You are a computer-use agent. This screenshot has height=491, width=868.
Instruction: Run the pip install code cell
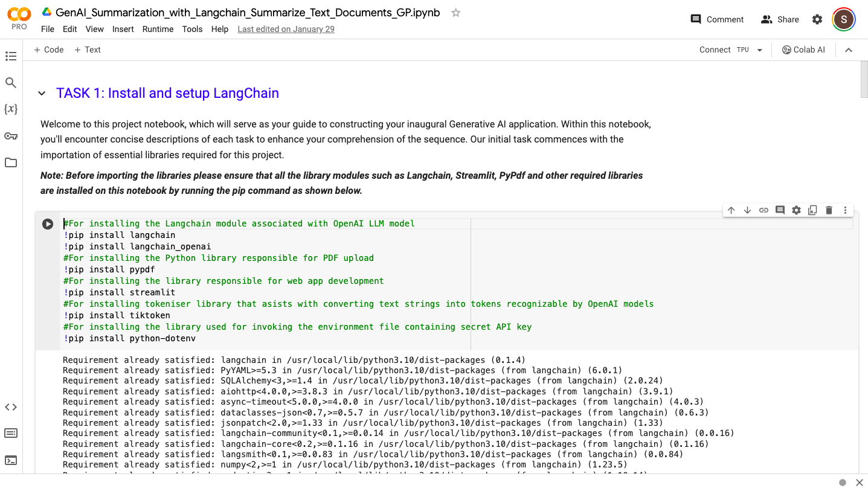(x=48, y=224)
